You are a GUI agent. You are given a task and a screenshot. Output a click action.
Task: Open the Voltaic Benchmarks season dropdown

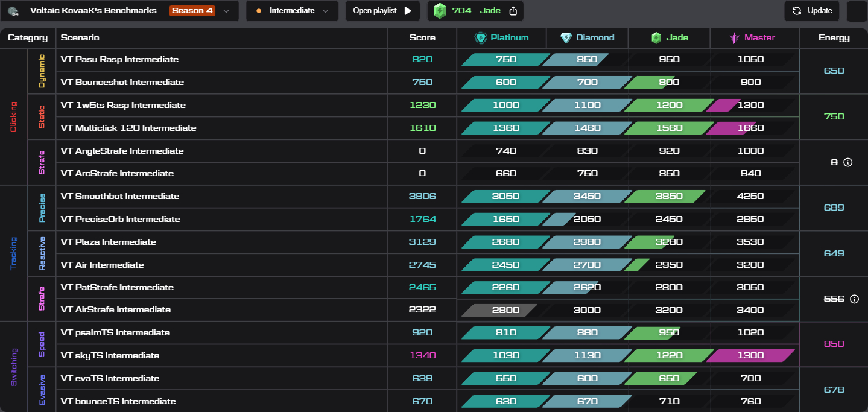click(119, 11)
